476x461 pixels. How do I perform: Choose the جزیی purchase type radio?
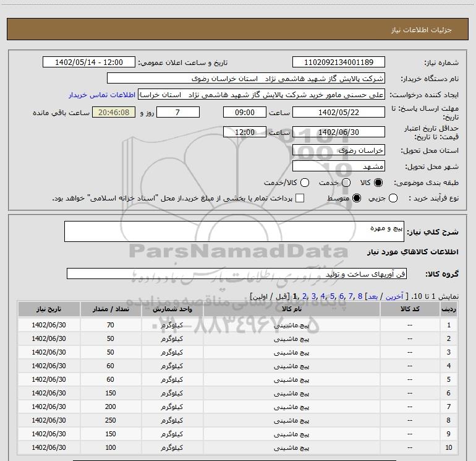pyautogui.click(x=393, y=198)
